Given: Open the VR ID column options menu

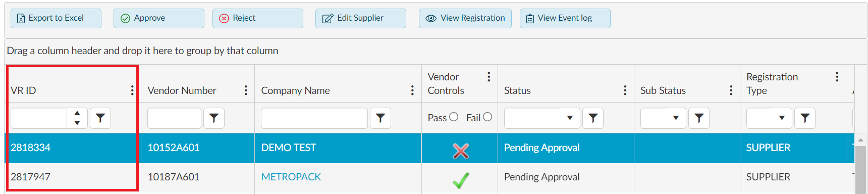Looking at the screenshot, I should pyautogui.click(x=132, y=90).
